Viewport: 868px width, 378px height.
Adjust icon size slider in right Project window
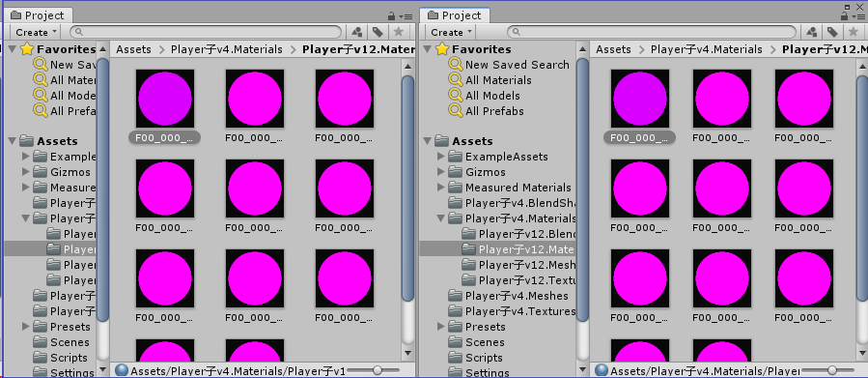tap(831, 369)
